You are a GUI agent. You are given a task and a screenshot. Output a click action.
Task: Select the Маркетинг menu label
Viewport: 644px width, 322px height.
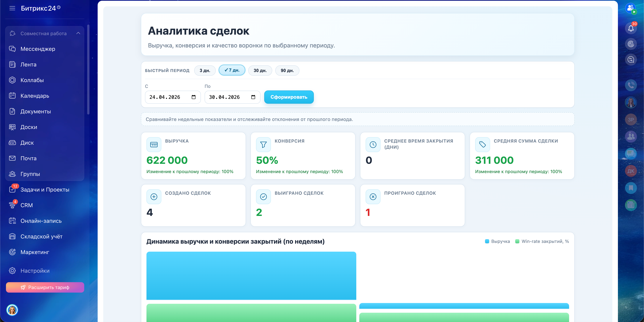pyautogui.click(x=35, y=252)
